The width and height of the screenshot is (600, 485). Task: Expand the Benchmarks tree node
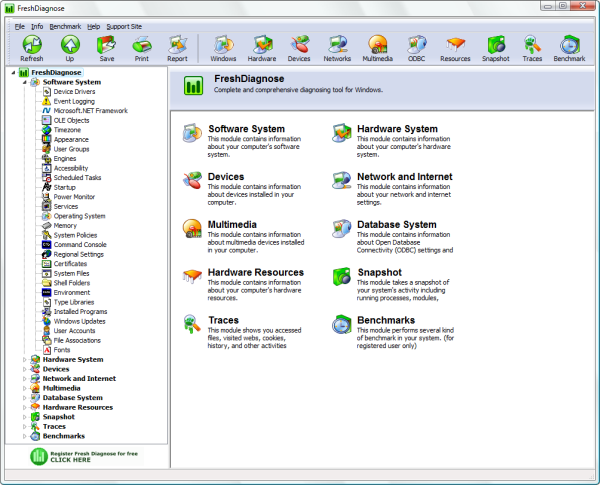tap(25, 436)
